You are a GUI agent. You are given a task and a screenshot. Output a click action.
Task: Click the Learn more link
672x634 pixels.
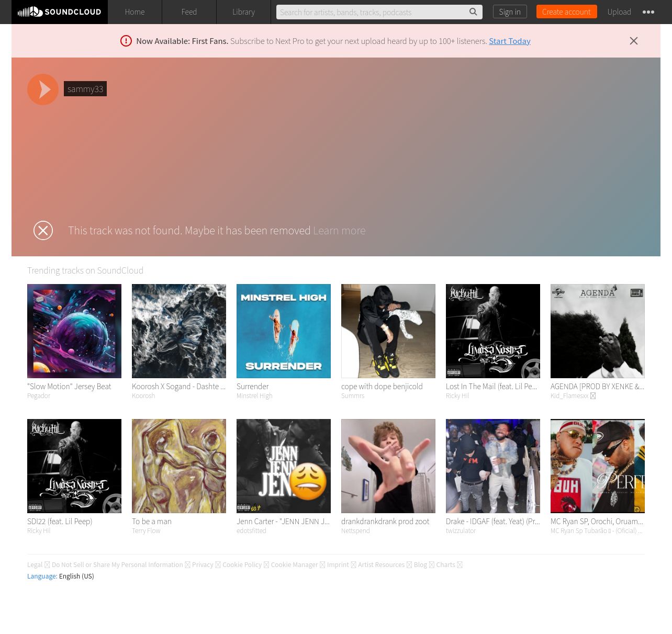[339, 230]
